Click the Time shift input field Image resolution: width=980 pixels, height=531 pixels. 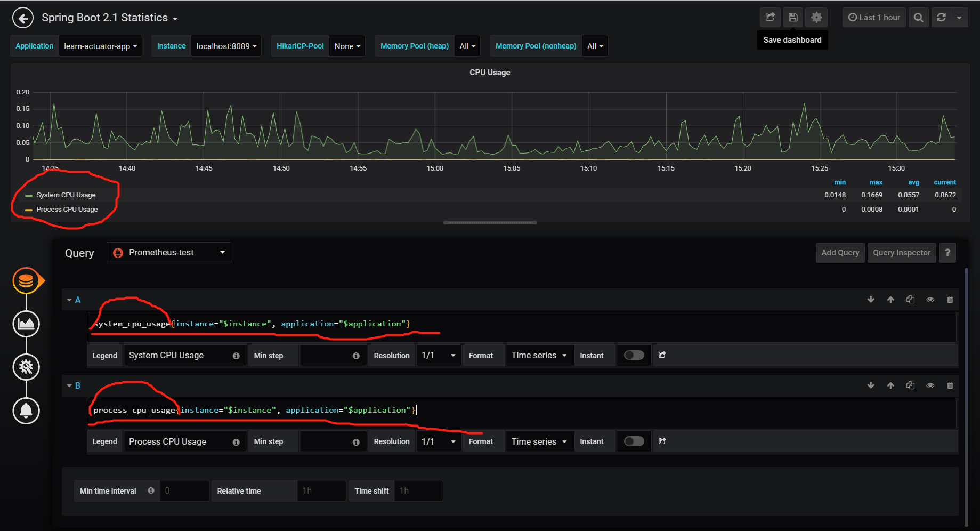pos(418,490)
